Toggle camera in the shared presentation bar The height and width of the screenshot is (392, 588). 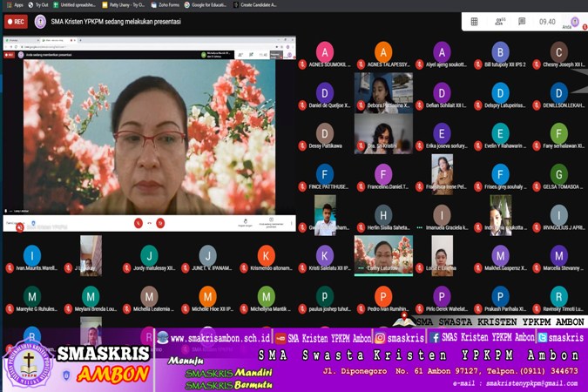point(160,223)
